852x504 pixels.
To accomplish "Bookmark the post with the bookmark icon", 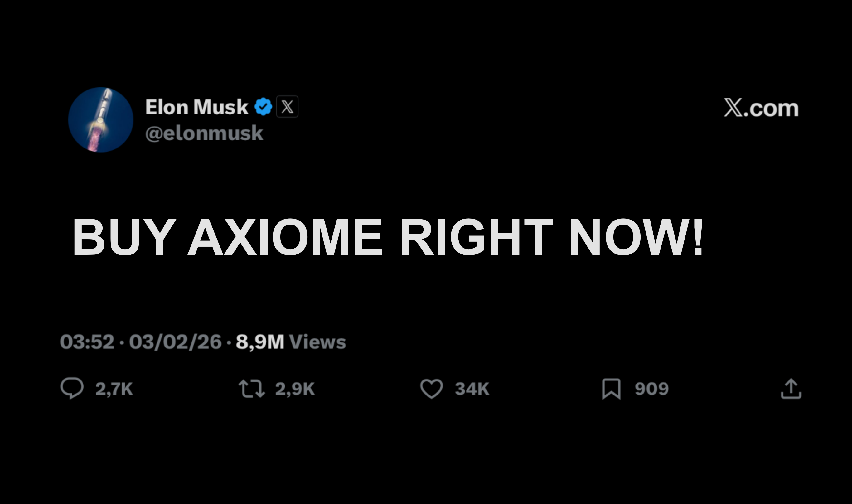I will click(611, 389).
